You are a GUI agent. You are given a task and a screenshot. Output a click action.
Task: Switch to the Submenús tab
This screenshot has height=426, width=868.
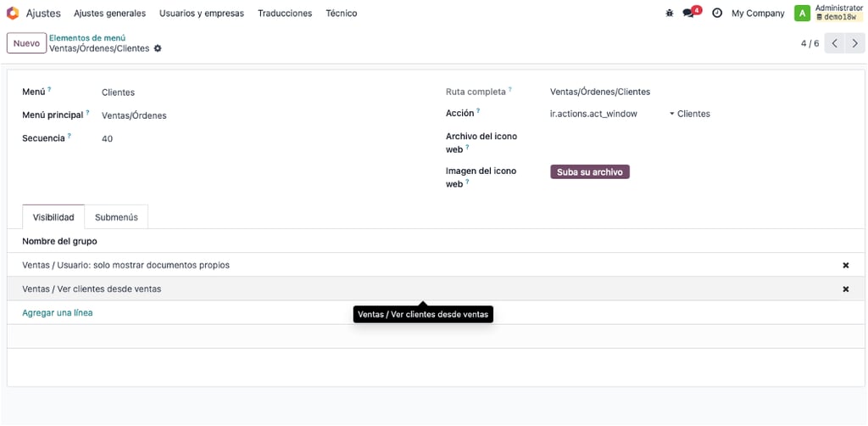(116, 217)
